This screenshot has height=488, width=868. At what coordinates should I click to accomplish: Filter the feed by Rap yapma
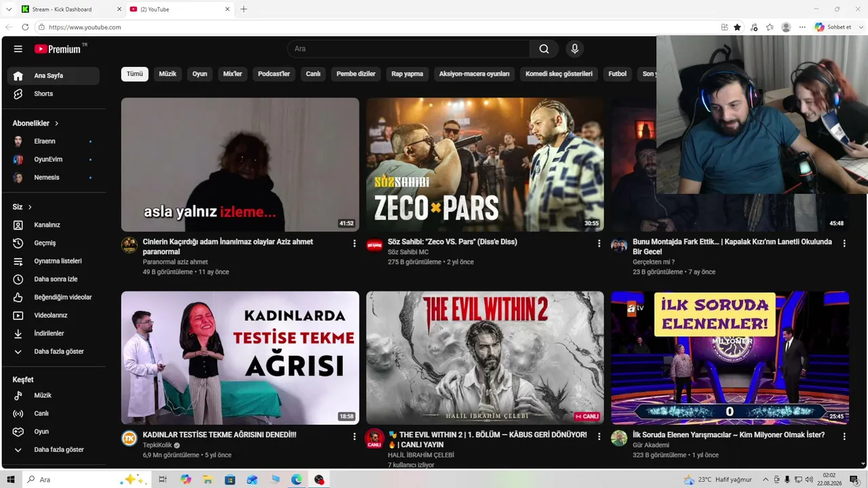(407, 74)
